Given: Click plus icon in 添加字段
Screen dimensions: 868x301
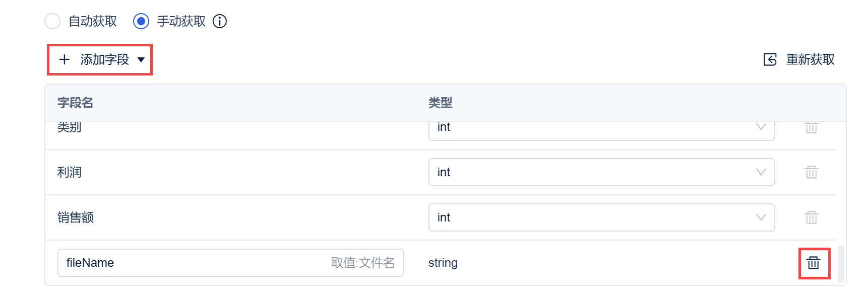Looking at the screenshot, I should [x=65, y=59].
